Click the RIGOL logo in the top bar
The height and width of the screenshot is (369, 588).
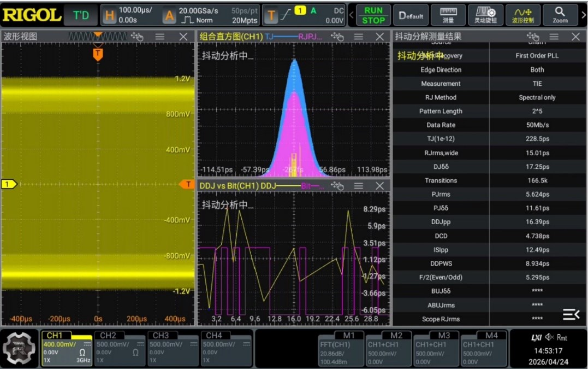pyautogui.click(x=32, y=15)
